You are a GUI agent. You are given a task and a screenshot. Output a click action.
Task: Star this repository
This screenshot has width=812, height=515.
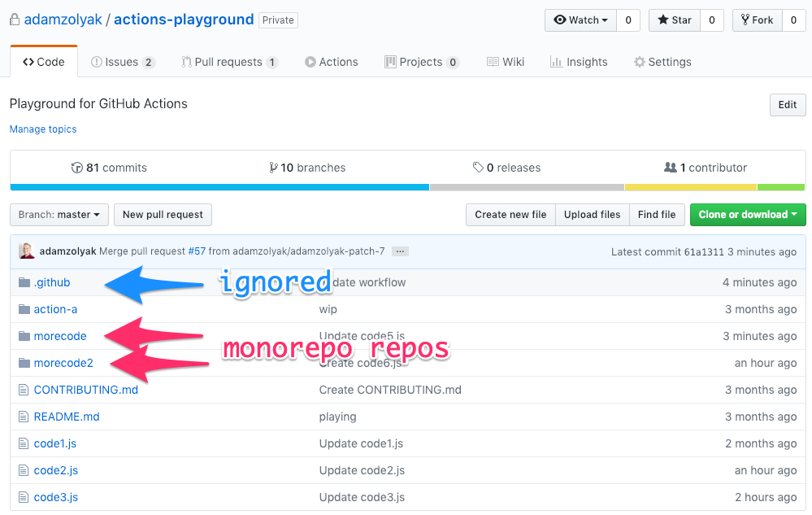coord(675,20)
